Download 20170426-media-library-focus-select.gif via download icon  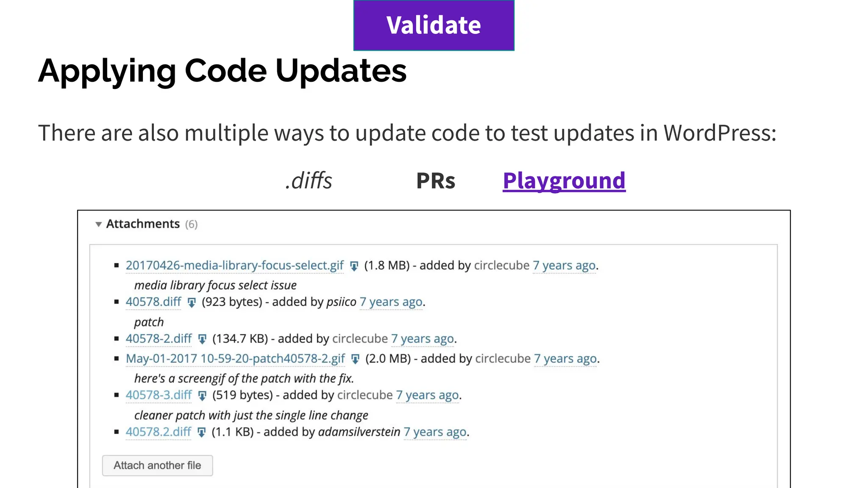coord(354,266)
